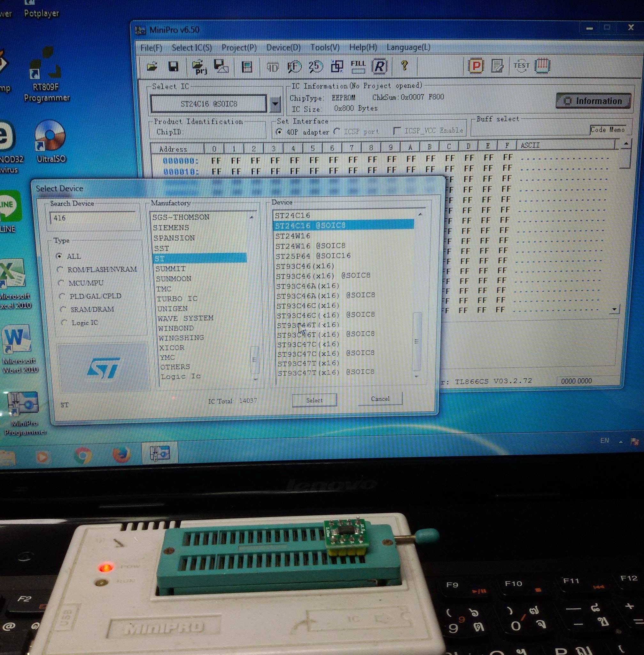
Task: Click the P program chip icon
Action: (476, 66)
